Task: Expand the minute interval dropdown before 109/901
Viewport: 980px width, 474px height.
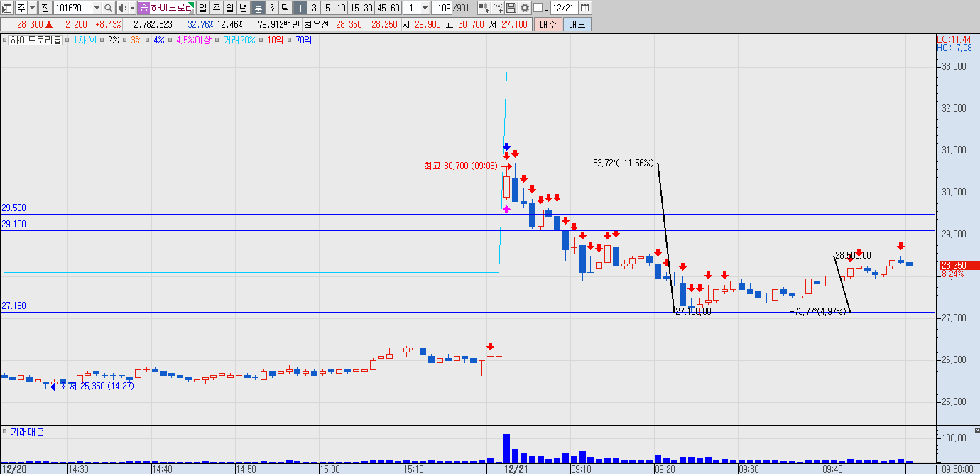Action: pyautogui.click(x=425, y=8)
